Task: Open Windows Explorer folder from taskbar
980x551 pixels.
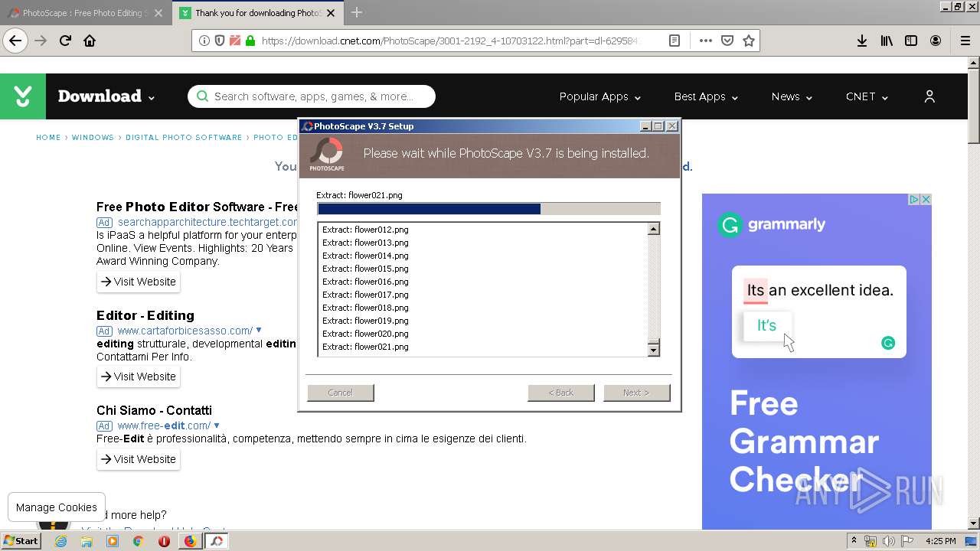Action: (x=87, y=541)
